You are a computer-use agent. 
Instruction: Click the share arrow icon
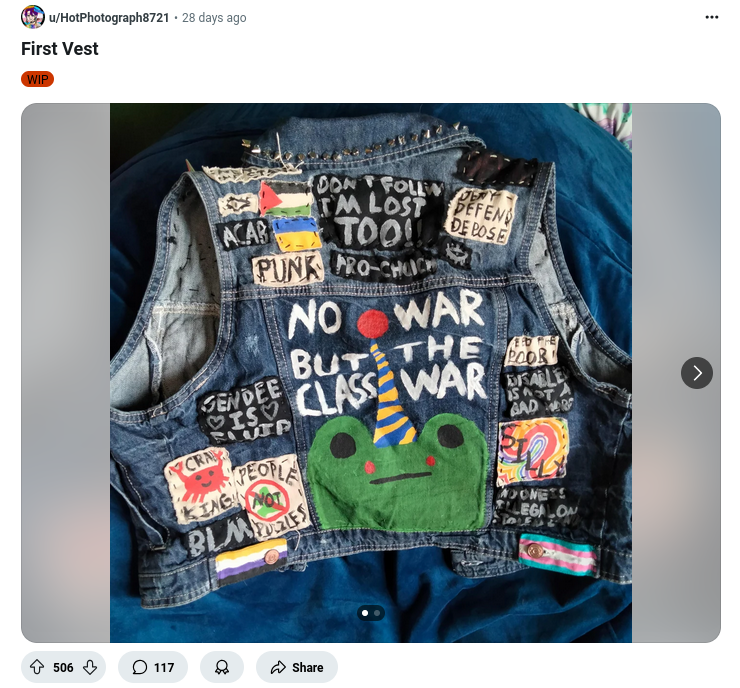pyautogui.click(x=278, y=667)
